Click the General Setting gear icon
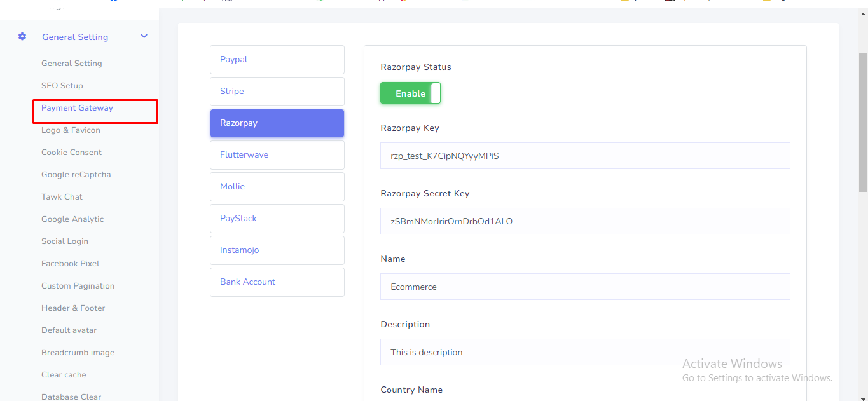 (x=22, y=37)
